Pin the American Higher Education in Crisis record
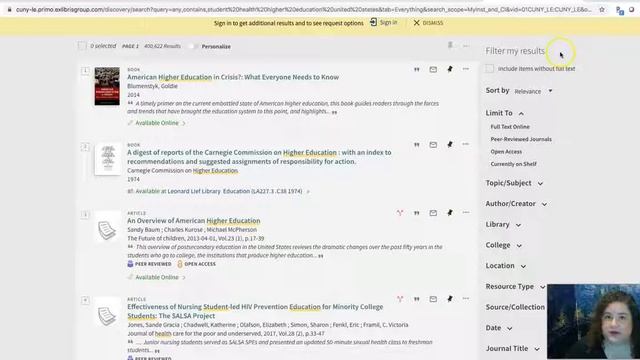The height and width of the screenshot is (360, 640). 450,69
